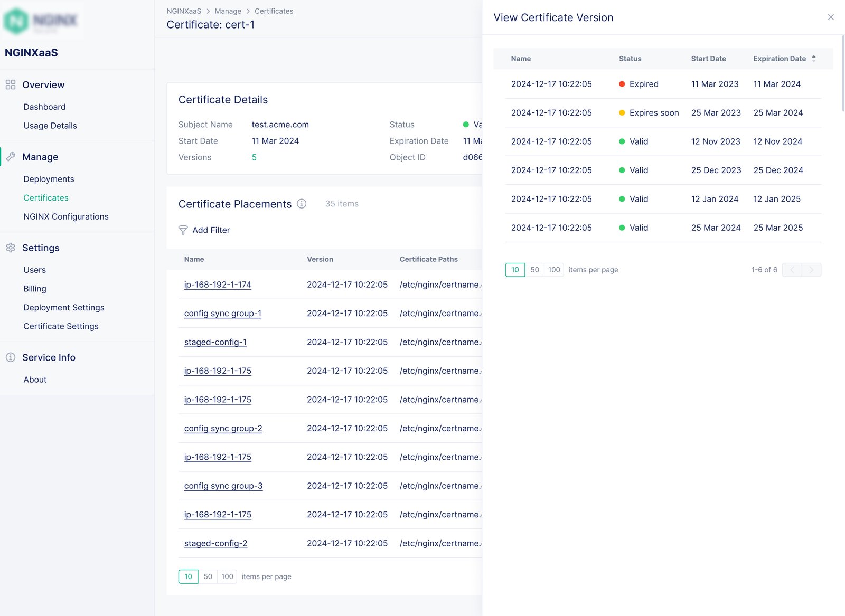Close the View Certificate Version panel
Screen dimensions: 845x616
[x=831, y=17]
